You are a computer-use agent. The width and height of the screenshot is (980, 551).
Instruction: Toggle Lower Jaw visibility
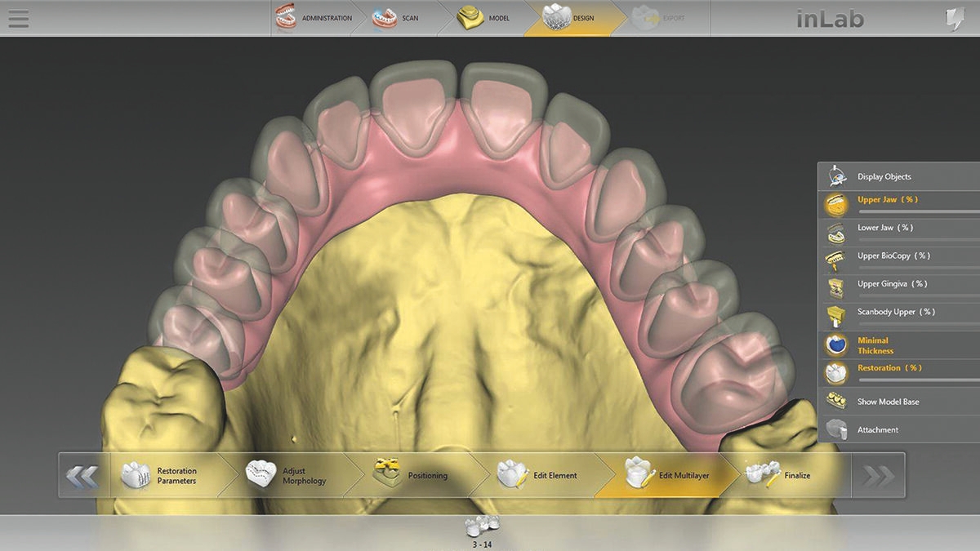[x=835, y=230]
